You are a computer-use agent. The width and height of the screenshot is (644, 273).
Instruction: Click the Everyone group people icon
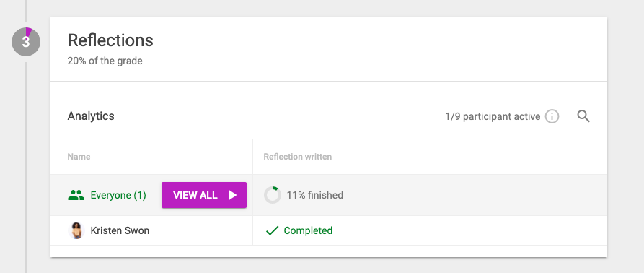(x=76, y=195)
